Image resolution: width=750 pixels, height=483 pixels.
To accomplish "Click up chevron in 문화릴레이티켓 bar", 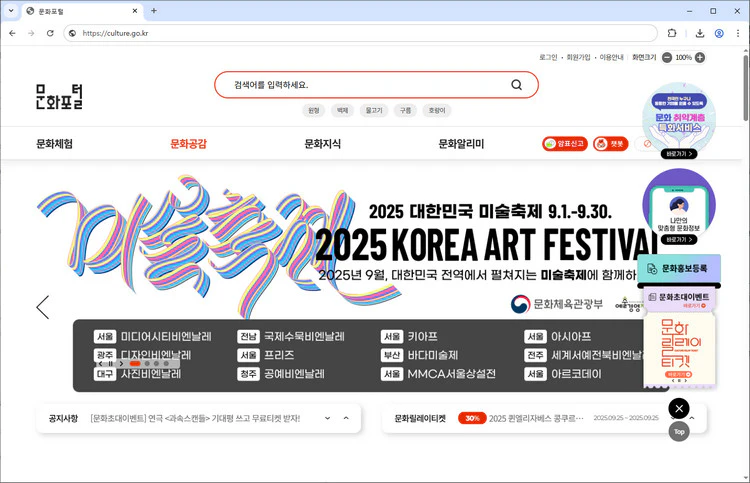I will tap(692, 418).
